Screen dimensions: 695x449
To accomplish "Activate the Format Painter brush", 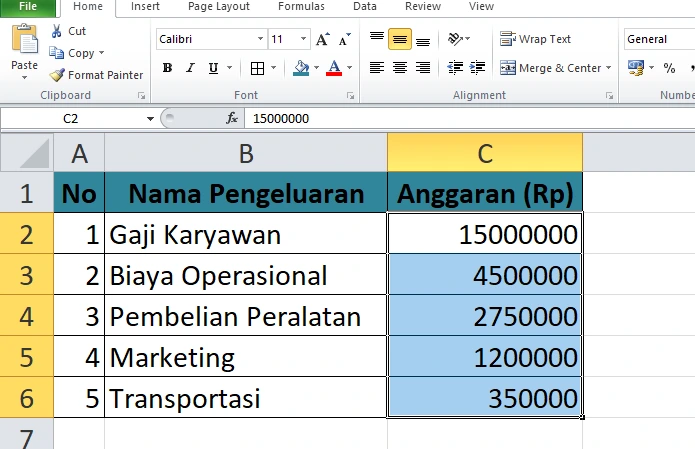I will [x=57, y=75].
